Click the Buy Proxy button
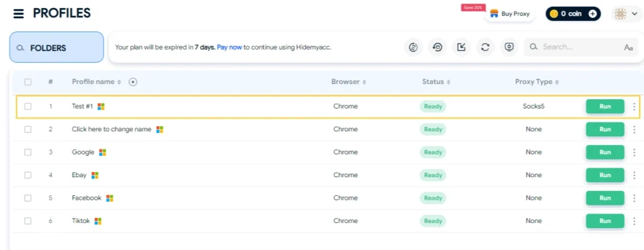This screenshot has width=644, height=250. [509, 14]
